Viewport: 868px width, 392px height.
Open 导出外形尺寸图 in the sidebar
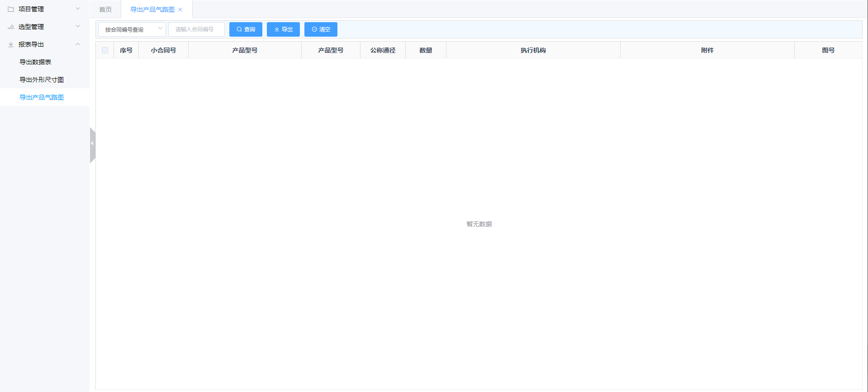pyautogui.click(x=42, y=80)
